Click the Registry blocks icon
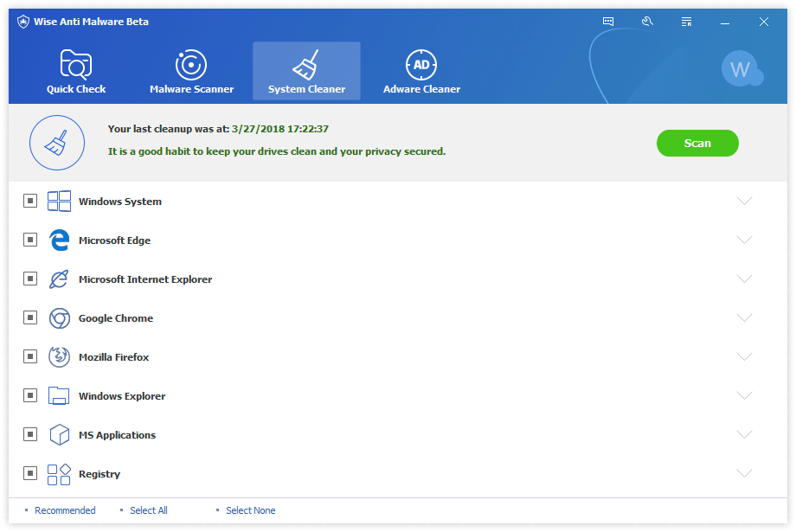796x532 pixels. 59,474
